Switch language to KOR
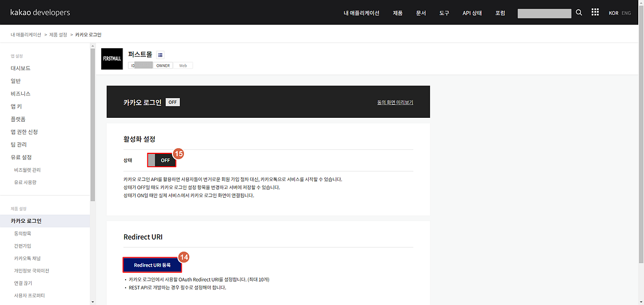This screenshot has width=644, height=305. coord(614,13)
